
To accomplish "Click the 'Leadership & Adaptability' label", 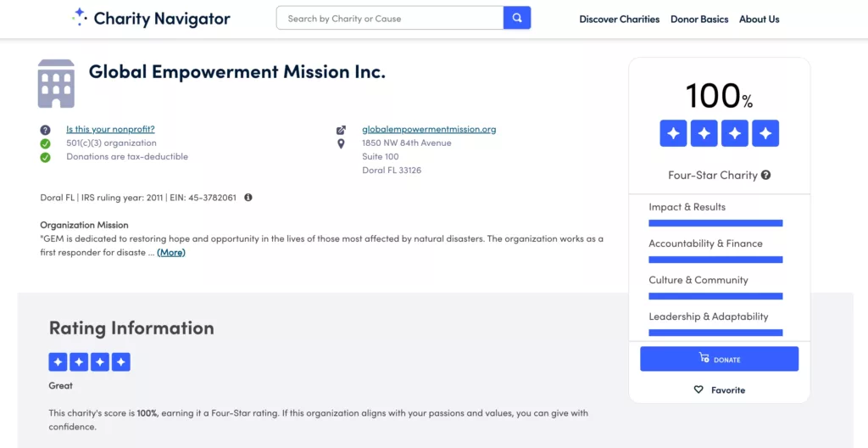I will click(709, 316).
